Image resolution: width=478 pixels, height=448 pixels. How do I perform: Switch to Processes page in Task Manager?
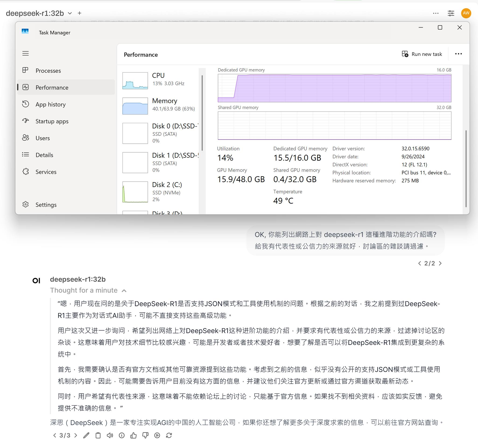[48, 71]
